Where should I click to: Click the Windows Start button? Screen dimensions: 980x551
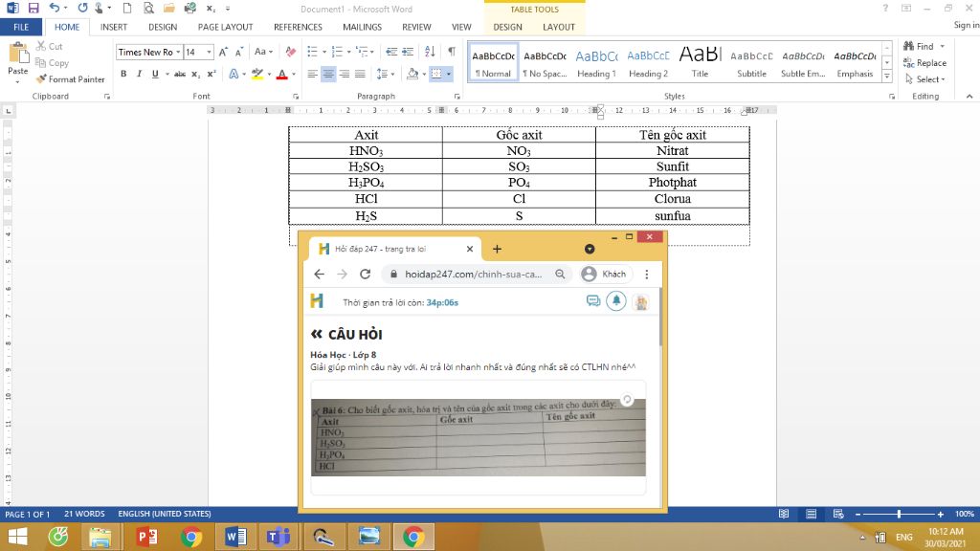pyautogui.click(x=17, y=537)
